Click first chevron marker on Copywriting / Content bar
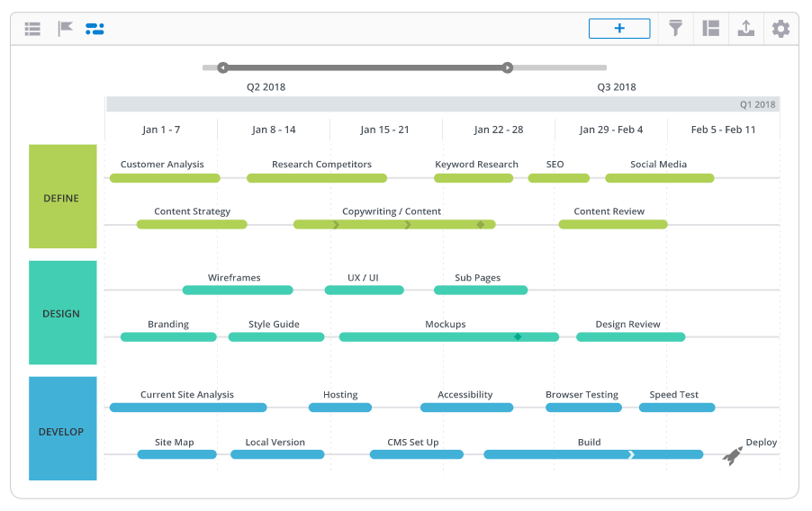Viewport: 812px width, 511px height. pos(336,225)
